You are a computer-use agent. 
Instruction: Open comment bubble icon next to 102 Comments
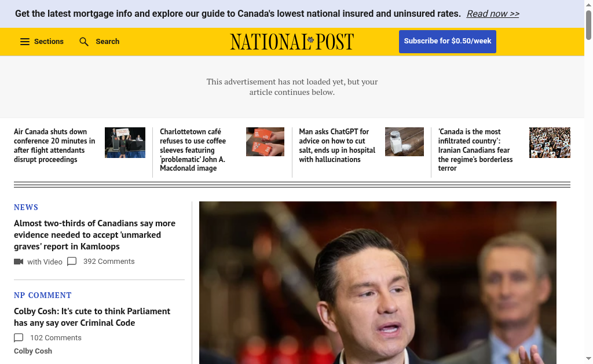pos(19,337)
